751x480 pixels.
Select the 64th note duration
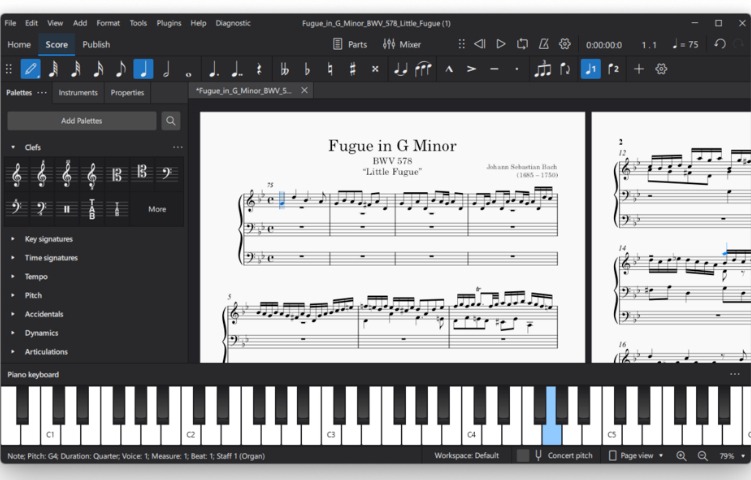[x=53, y=69]
